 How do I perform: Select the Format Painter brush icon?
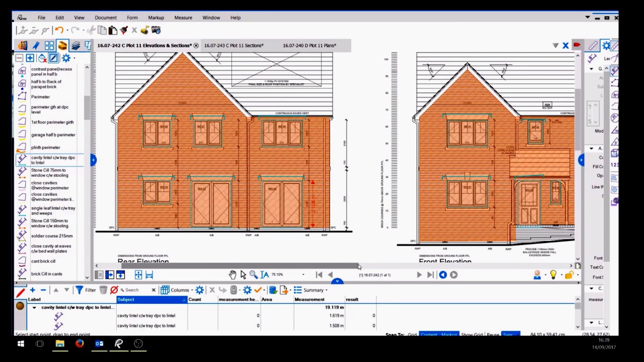tap(124, 30)
